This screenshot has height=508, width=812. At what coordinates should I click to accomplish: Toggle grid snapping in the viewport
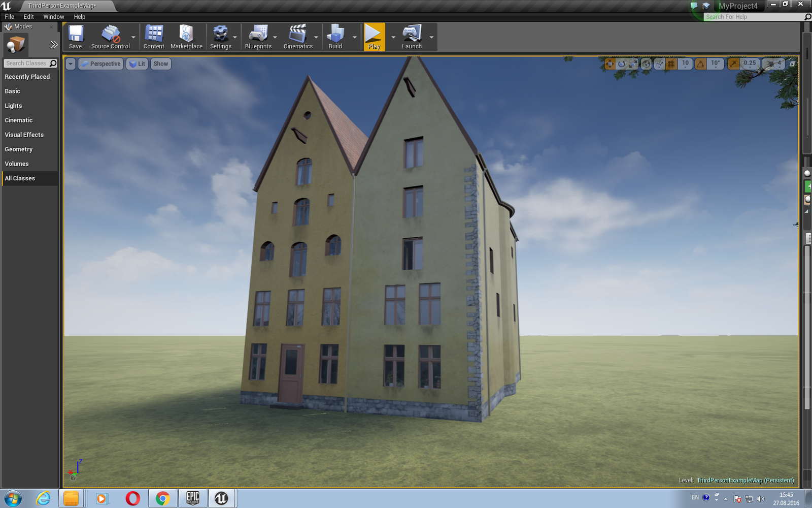(671, 64)
